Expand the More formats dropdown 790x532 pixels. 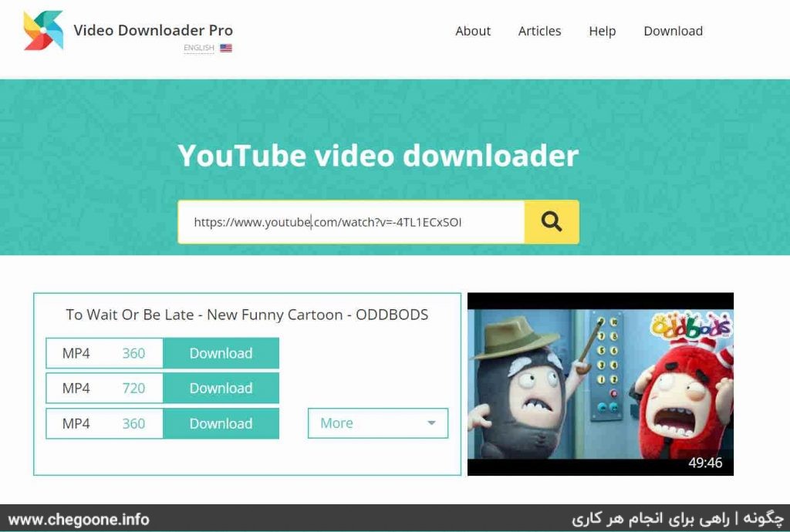point(378,423)
